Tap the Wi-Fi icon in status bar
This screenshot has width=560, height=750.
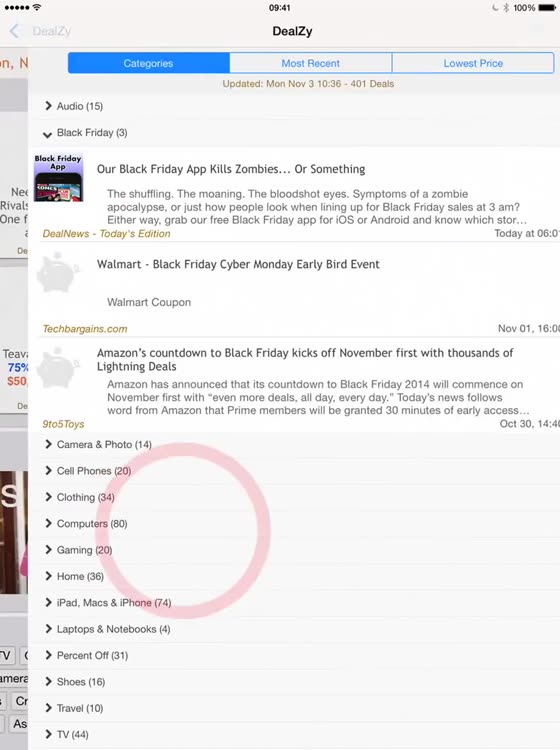pos(37,7)
